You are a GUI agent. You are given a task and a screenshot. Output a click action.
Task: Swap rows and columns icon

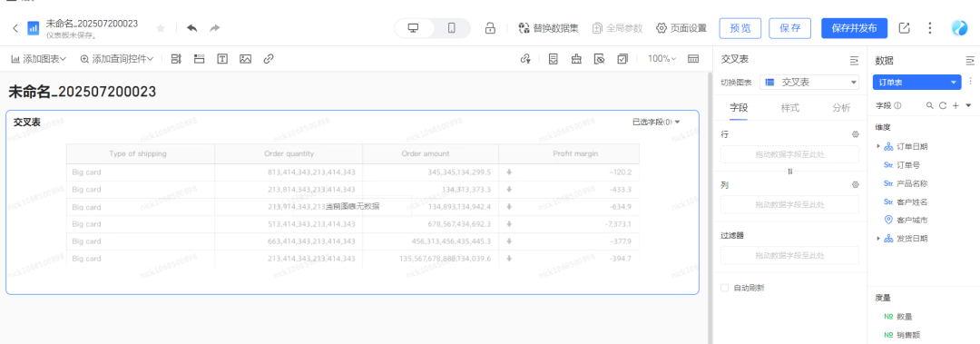click(790, 171)
